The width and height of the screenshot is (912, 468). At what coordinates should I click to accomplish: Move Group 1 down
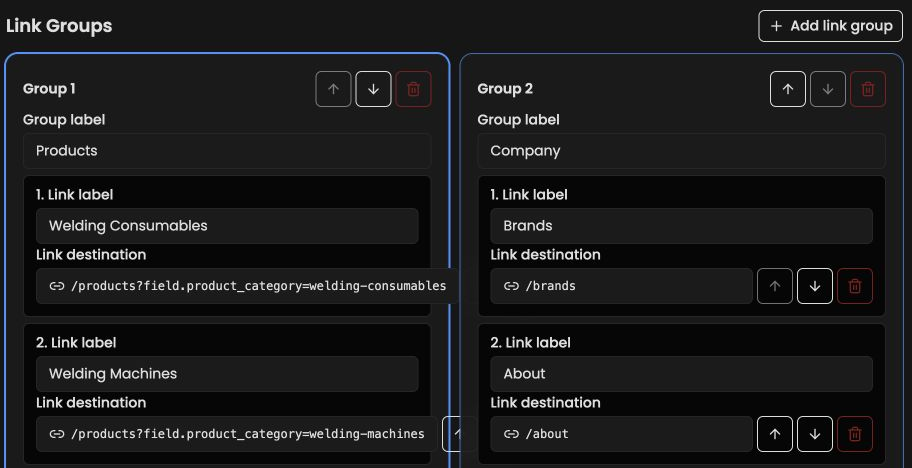(x=373, y=89)
